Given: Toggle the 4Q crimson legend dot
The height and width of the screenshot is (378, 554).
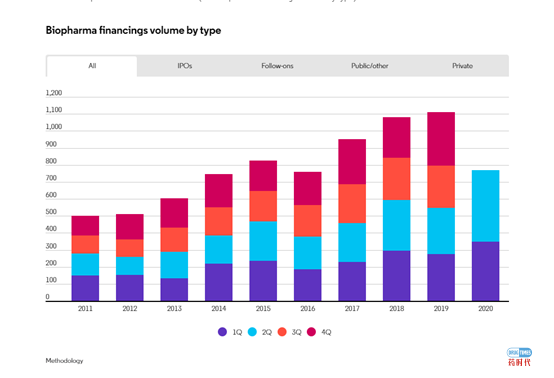Looking at the screenshot, I should click(x=311, y=332).
